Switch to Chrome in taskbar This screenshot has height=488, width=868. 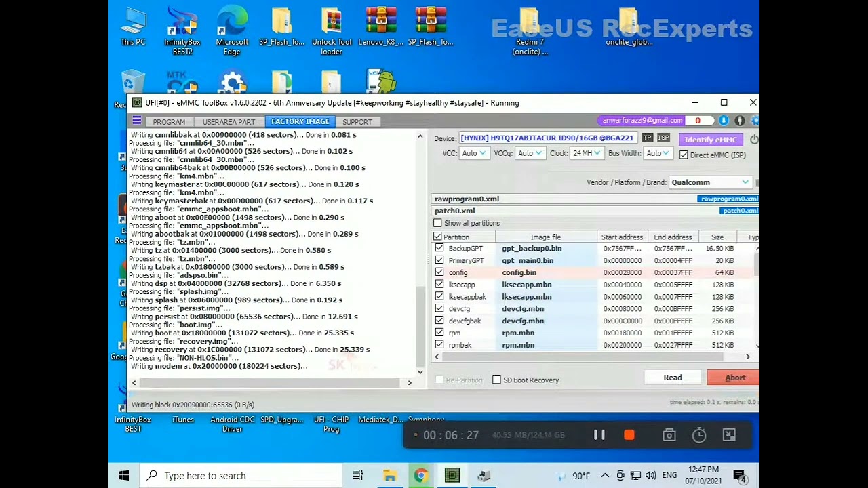click(421, 476)
